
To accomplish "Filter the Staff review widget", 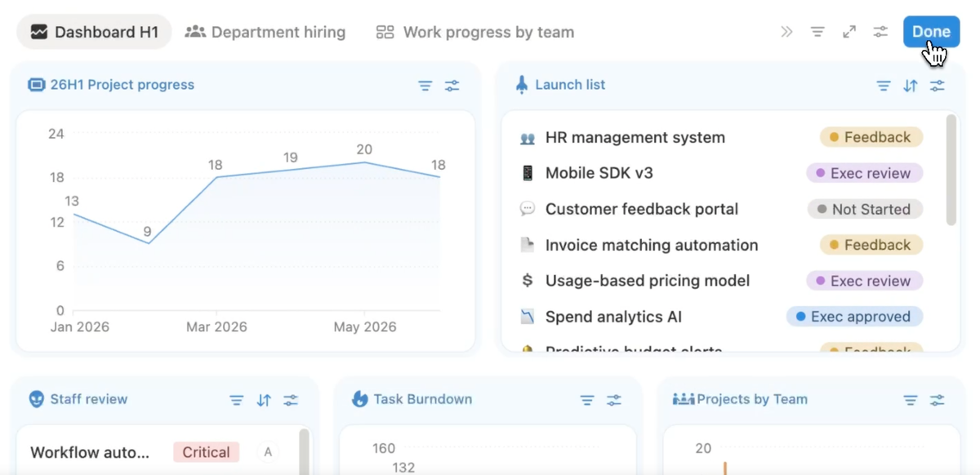I will point(236,400).
